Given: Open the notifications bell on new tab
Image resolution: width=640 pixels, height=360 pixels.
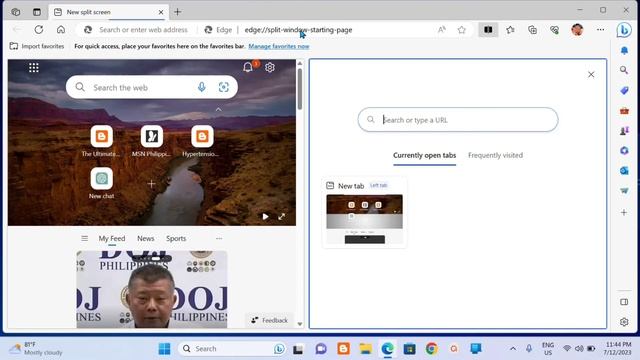Looking at the screenshot, I should click(x=248, y=67).
